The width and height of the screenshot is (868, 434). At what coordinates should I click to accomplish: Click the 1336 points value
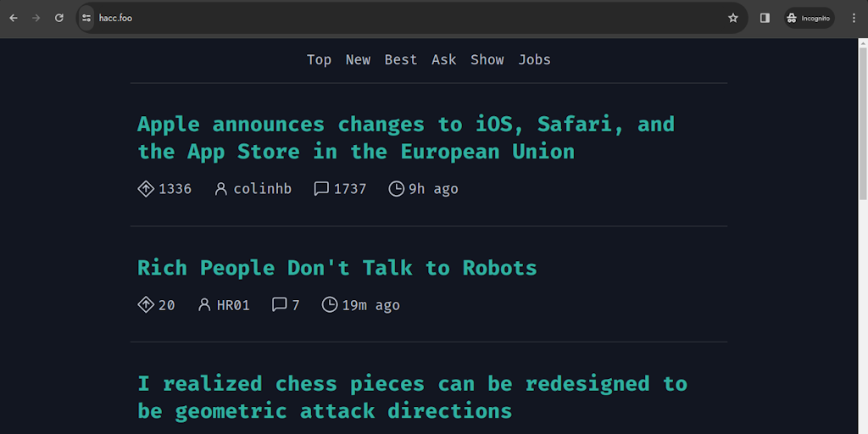(x=175, y=189)
